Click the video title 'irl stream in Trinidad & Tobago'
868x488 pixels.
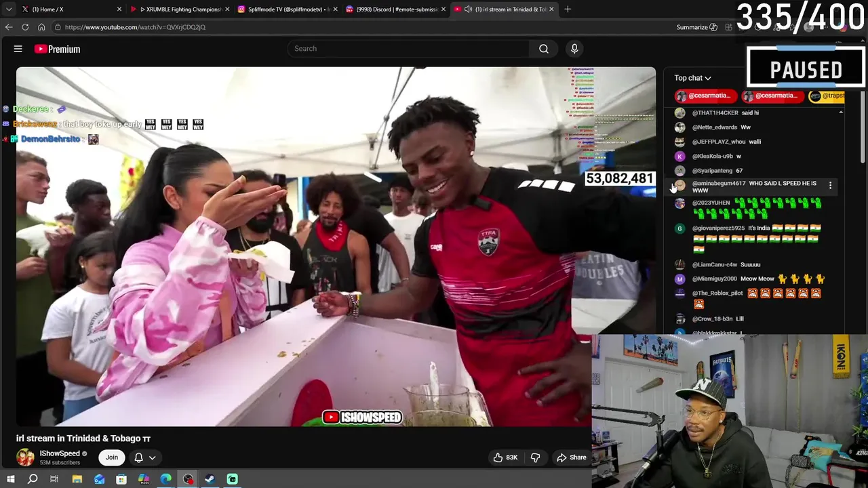coord(83,439)
